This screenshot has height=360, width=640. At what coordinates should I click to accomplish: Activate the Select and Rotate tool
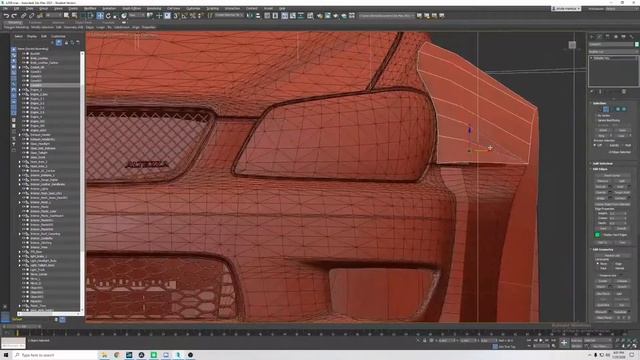[108, 16]
